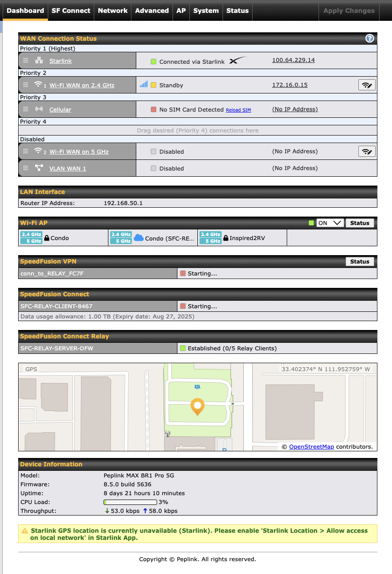Click the cloud icon beside Condo SFC
Viewport: 392px width, 574px height.
click(138, 238)
